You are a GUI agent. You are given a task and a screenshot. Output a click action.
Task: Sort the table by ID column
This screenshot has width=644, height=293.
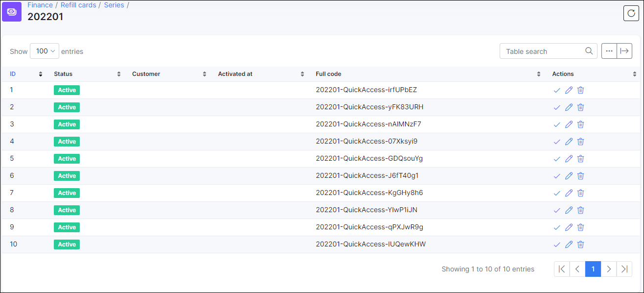(13, 74)
